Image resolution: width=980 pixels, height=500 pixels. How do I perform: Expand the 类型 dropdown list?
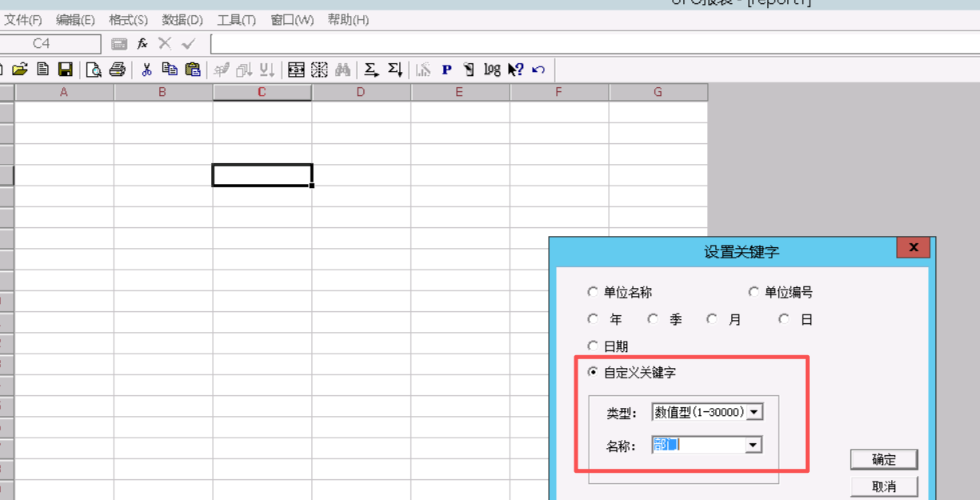(754, 412)
